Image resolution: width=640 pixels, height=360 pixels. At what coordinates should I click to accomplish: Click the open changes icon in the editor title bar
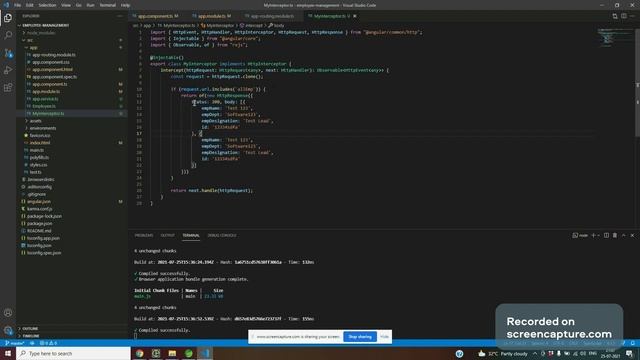615,16
